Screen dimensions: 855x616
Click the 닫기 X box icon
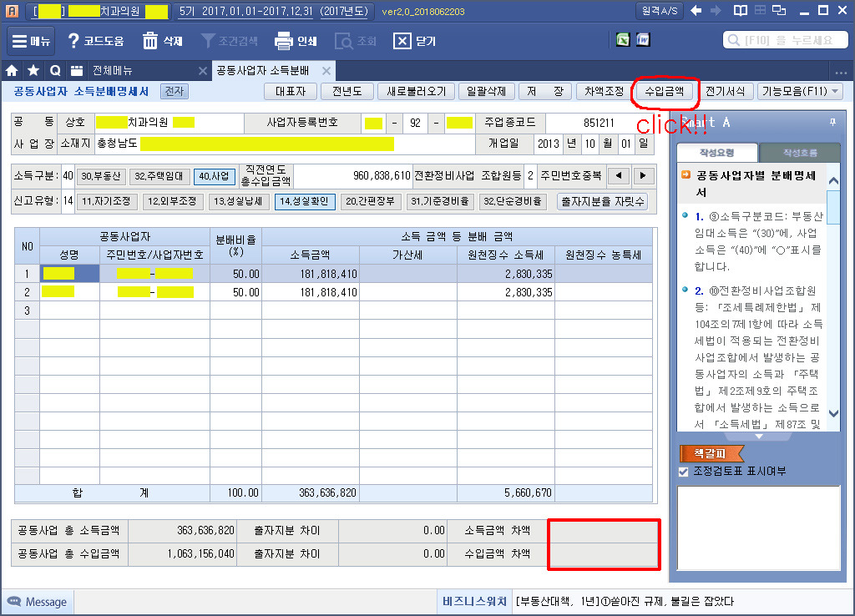402,41
